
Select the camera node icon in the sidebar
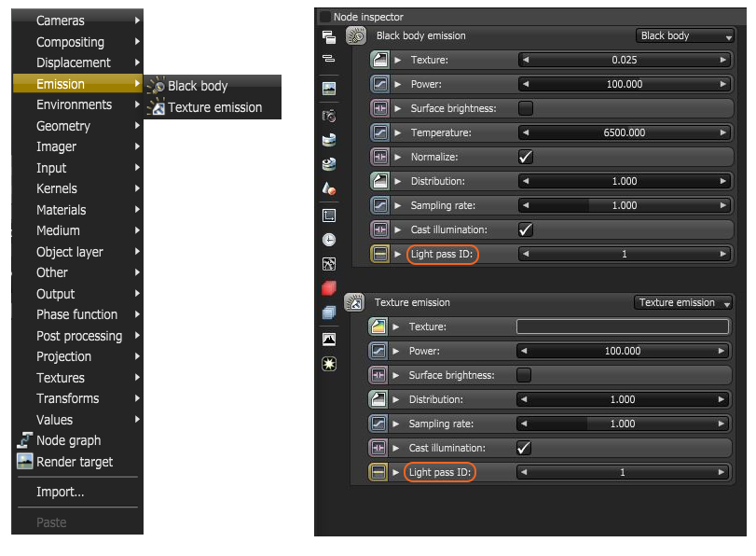pyautogui.click(x=328, y=115)
